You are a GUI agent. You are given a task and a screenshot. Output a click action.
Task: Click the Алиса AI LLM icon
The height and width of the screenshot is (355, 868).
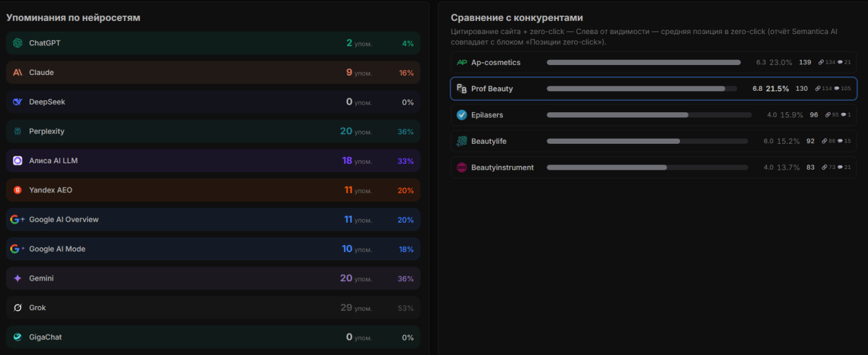[x=18, y=161]
